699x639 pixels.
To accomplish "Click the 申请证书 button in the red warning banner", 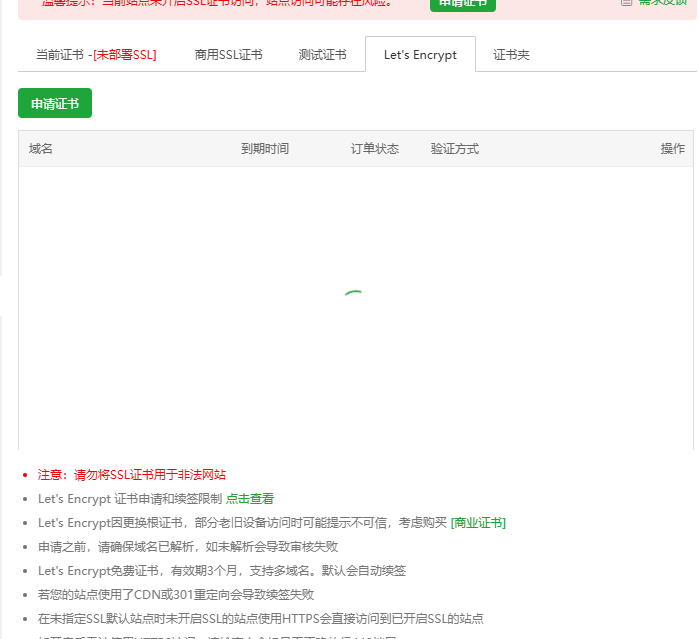I will click(463, 4).
